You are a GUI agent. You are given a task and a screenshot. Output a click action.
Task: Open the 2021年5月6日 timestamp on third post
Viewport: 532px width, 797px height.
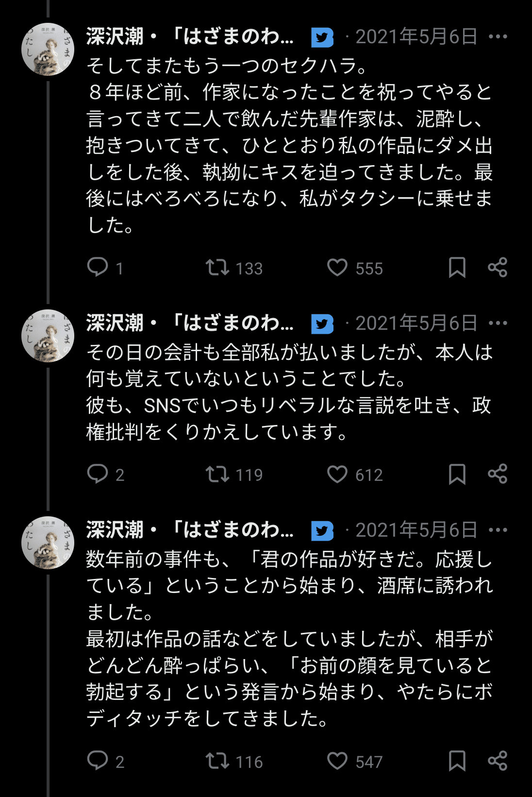pos(416,530)
